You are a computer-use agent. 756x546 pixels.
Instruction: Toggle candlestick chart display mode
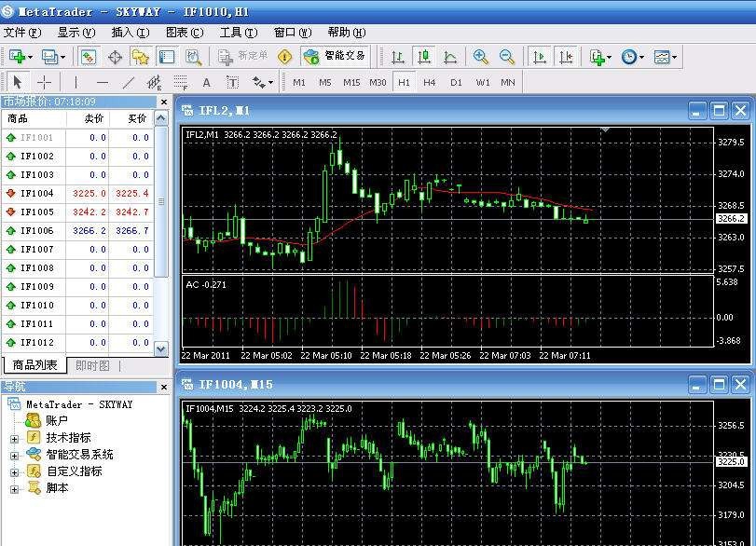pos(424,57)
